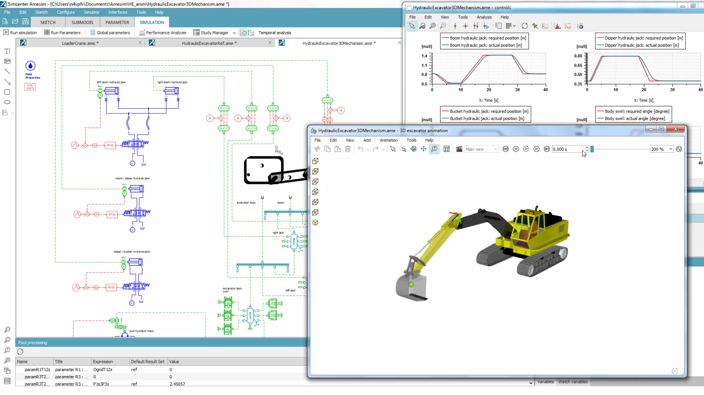Select the LoaderCrane.ame document tab
This screenshot has width=704, height=395.
click(x=80, y=43)
